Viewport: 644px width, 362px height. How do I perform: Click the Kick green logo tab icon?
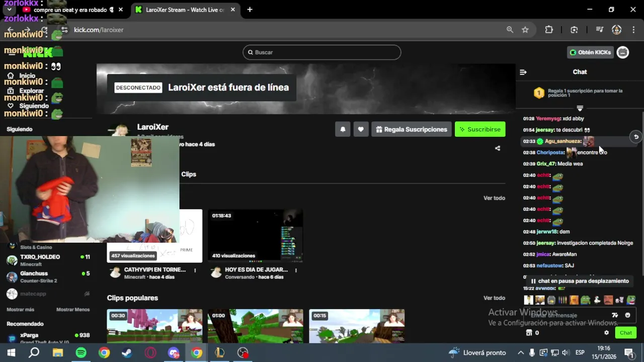click(x=138, y=10)
